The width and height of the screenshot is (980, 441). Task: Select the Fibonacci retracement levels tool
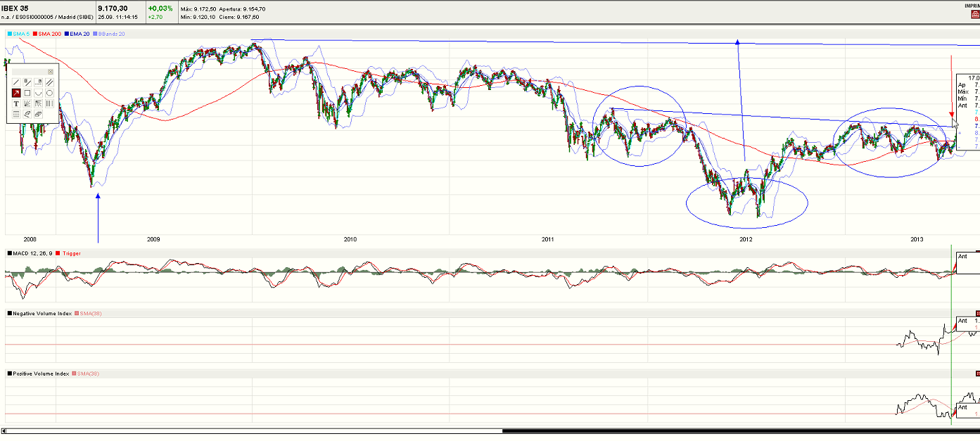tap(16, 114)
